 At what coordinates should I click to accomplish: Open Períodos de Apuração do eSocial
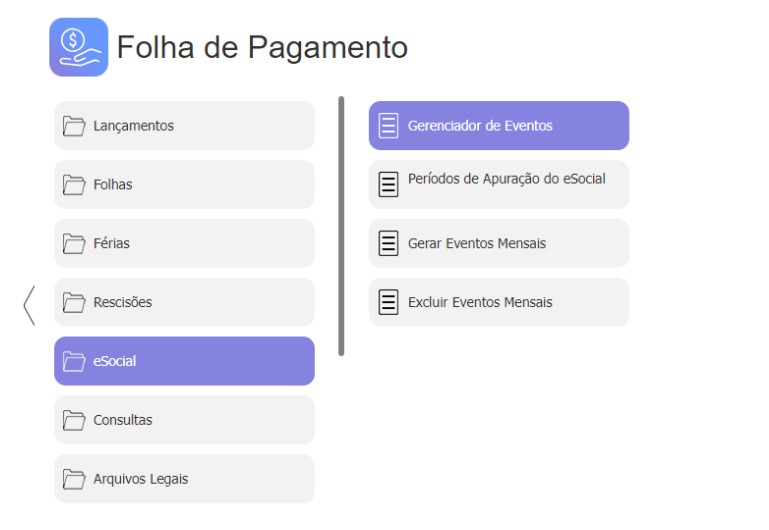(x=499, y=184)
